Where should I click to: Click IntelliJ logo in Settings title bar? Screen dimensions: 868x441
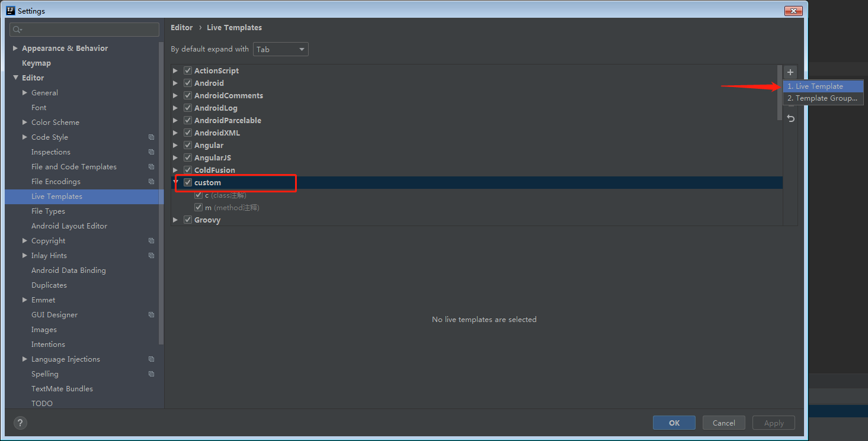coord(10,10)
